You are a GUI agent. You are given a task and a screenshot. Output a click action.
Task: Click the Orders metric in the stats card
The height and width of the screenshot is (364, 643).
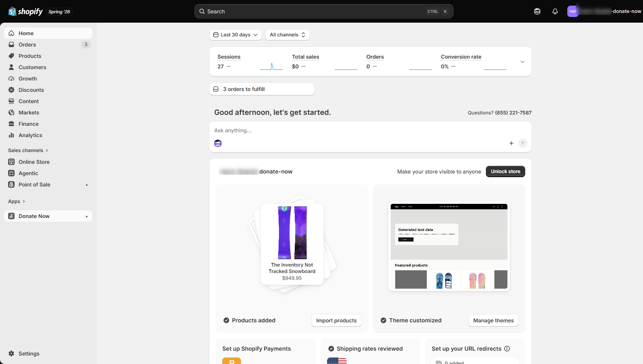(x=399, y=62)
